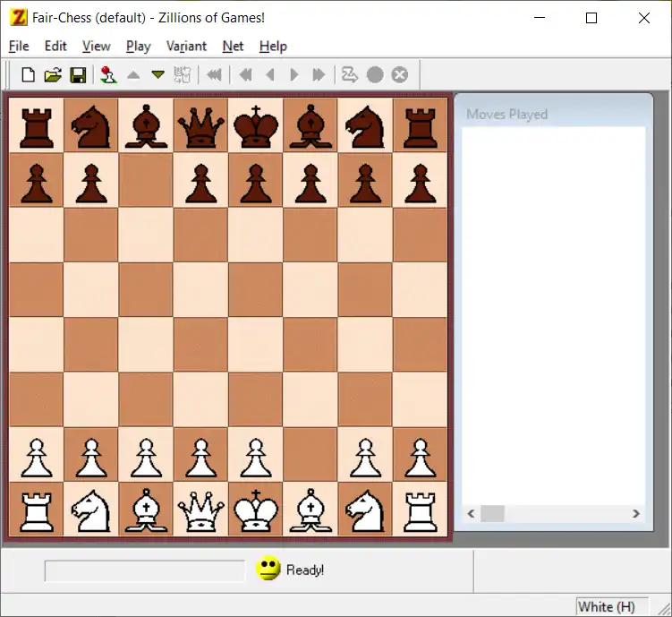The width and height of the screenshot is (672, 617).
Task: Click the empty square in front of black queen's bishop
Action: click(x=146, y=180)
